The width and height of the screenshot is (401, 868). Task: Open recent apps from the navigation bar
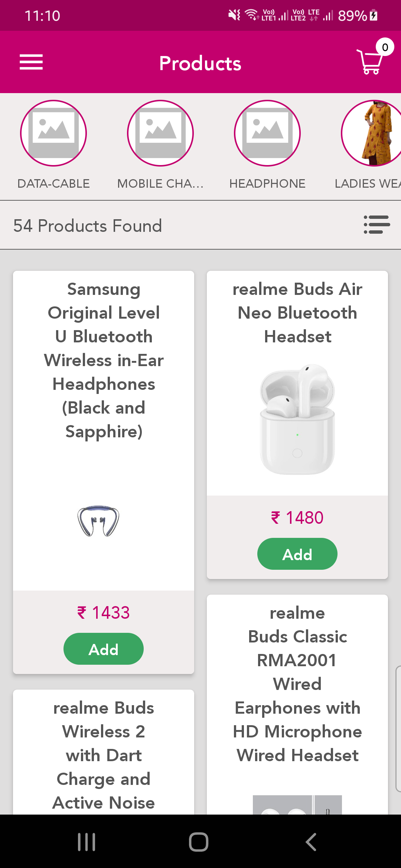pyautogui.click(x=87, y=842)
